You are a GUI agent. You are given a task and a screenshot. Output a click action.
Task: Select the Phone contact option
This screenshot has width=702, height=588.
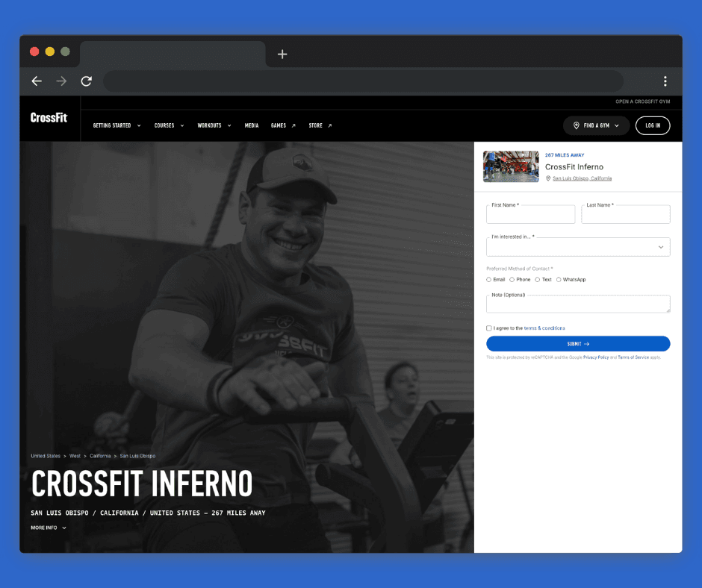(512, 280)
